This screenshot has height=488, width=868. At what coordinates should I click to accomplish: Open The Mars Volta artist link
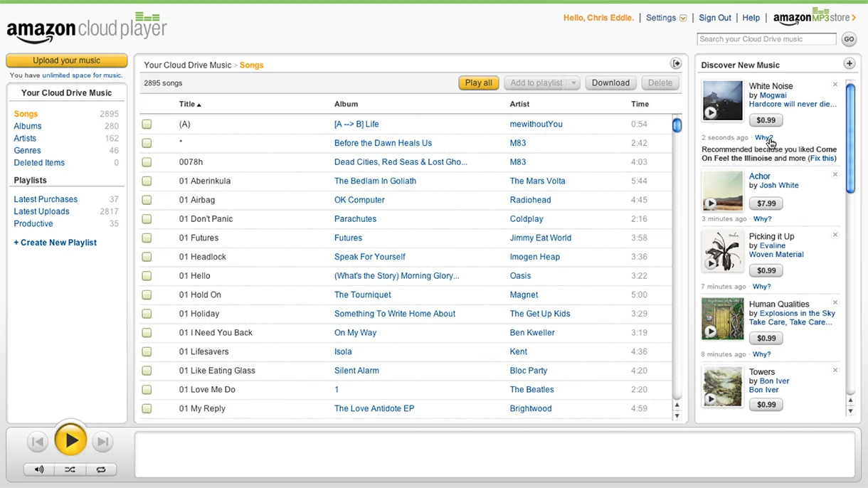[537, 181]
